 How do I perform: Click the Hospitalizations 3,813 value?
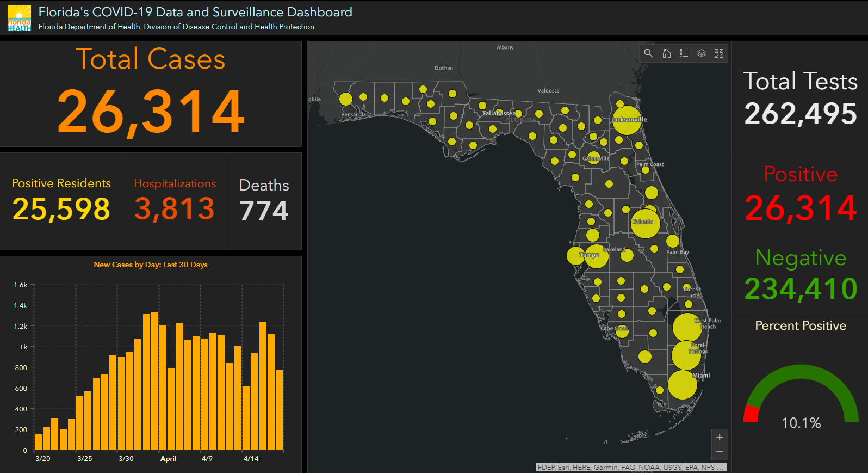(175, 209)
